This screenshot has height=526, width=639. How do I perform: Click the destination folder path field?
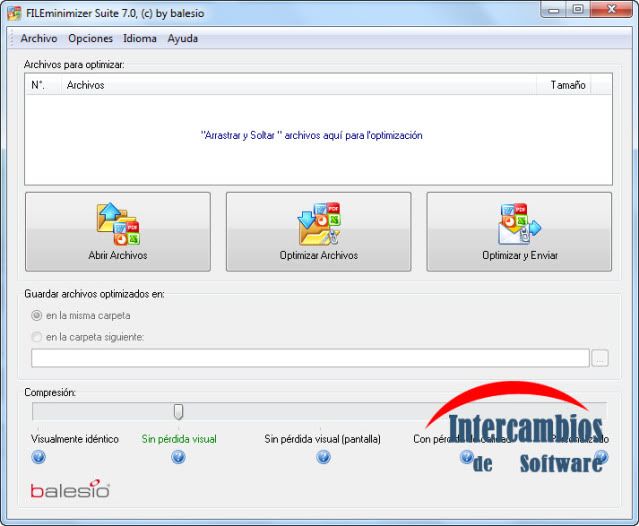click(310, 358)
